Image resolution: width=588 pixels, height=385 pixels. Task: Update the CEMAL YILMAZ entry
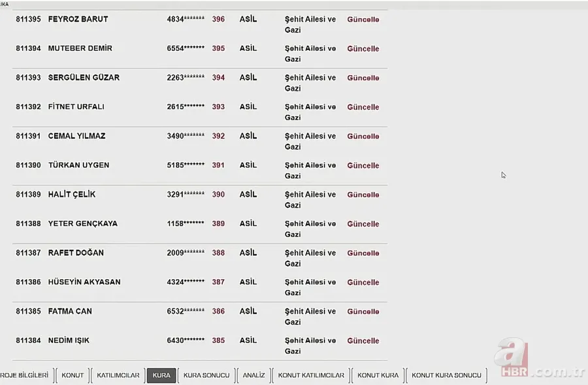pos(363,137)
